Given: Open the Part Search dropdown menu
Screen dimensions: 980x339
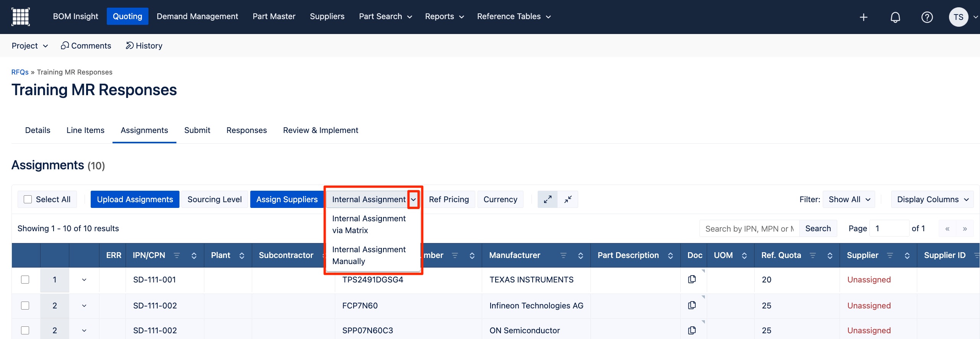Looking at the screenshot, I should 385,16.
